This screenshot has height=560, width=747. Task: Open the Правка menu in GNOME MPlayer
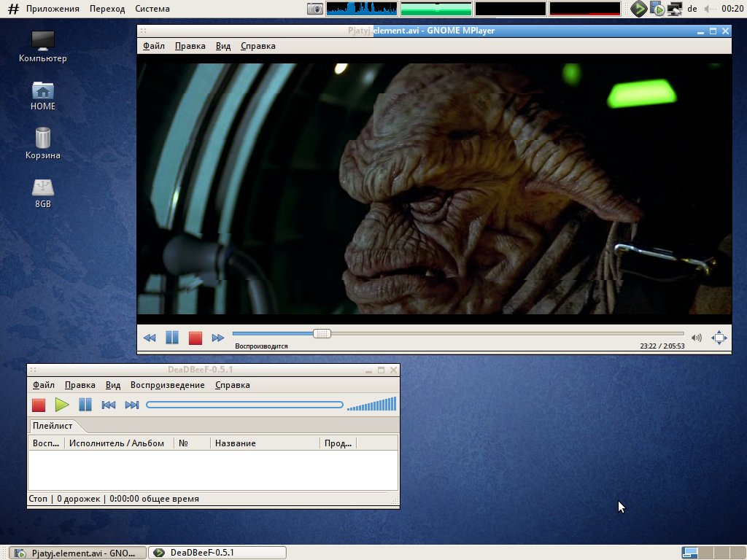click(190, 46)
